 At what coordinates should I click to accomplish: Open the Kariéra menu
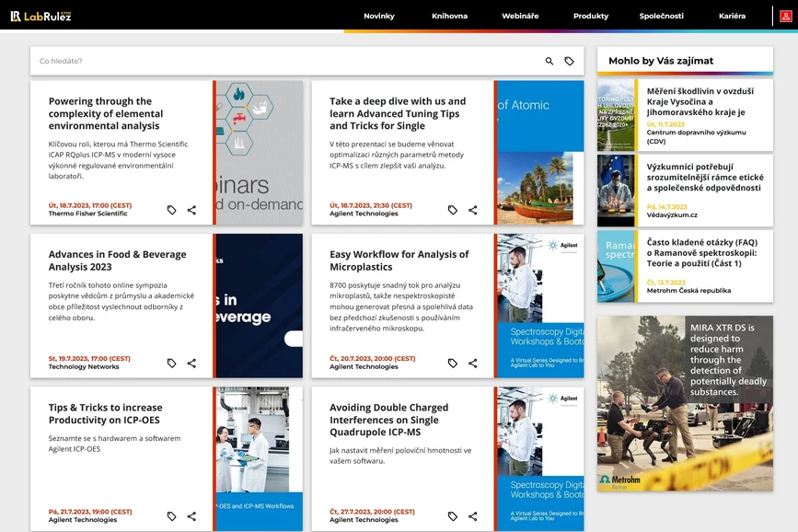coord(732,16)
